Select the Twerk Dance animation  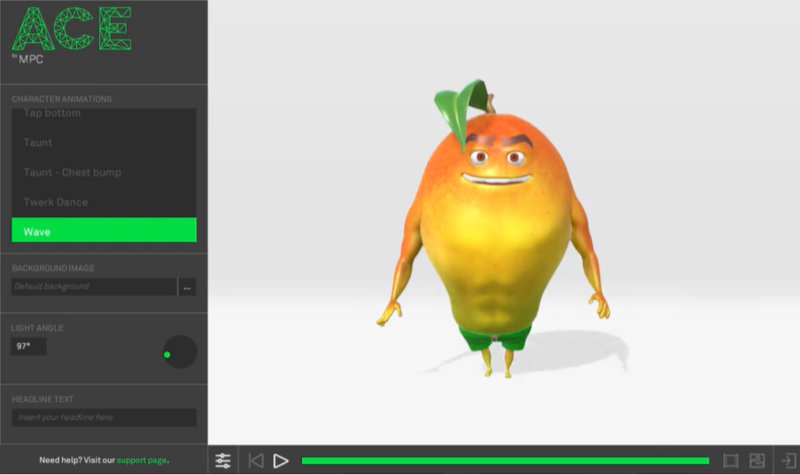(104, 202)
